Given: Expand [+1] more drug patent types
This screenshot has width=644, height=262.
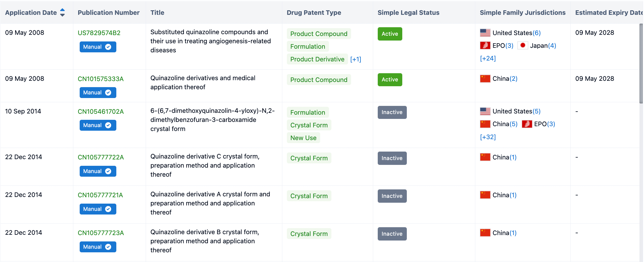Looking at the screenshot, I should pyautogui.click(x=355, y=59).
